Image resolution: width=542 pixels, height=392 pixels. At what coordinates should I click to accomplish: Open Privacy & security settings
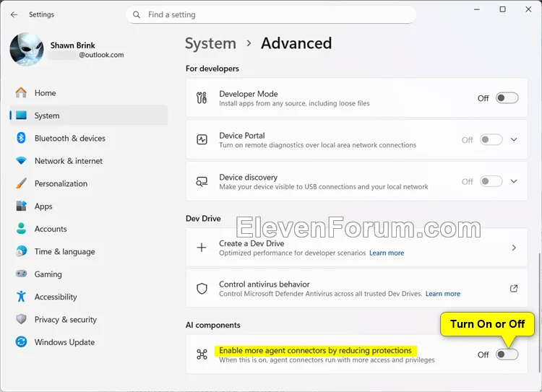click(x=89, y=320)
